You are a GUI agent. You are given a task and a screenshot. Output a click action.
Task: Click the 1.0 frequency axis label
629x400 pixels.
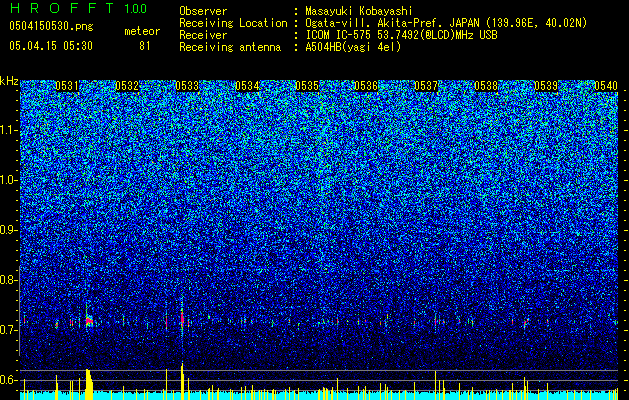(x=7, y=180)
